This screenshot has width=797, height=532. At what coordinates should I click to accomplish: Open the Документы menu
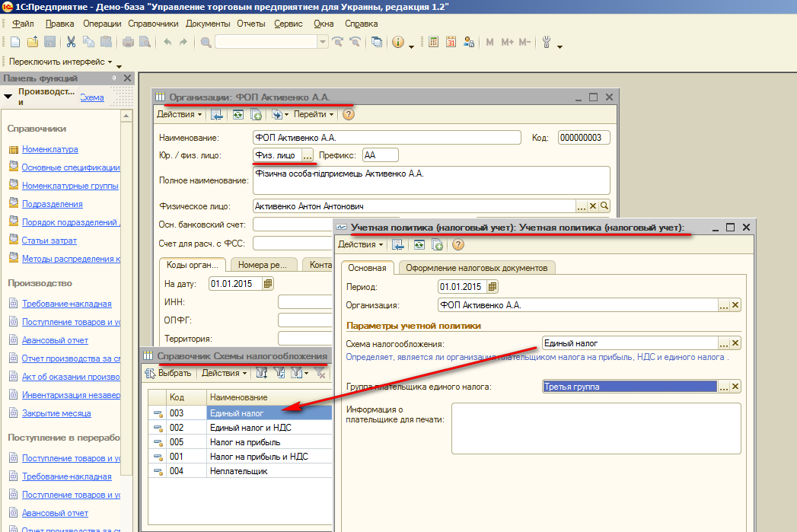(x=208, y=24)
